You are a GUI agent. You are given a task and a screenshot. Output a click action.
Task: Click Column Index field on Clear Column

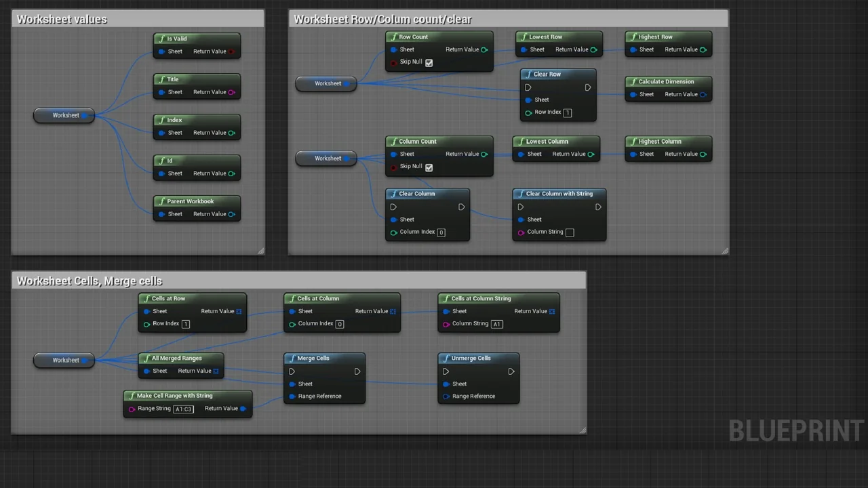pyautogui.click(x=441, y=232)
